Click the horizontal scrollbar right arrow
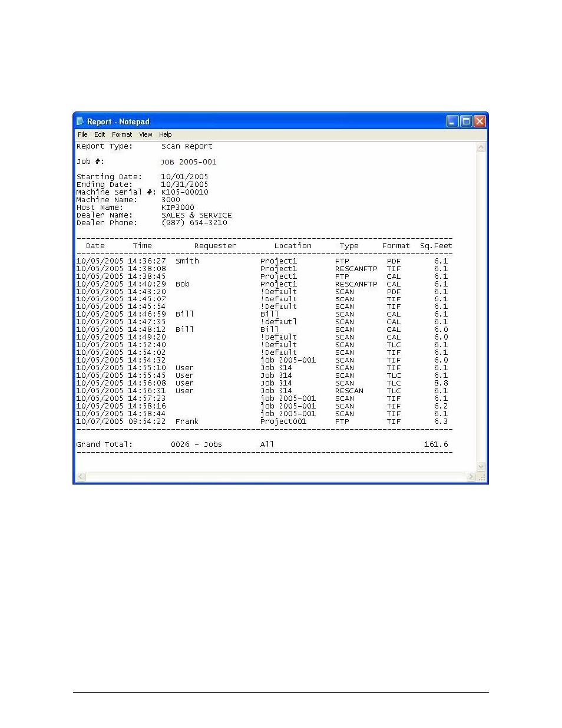Image resolution: width=562 pixels, height=728 pixels. click(x=471, y=477)
